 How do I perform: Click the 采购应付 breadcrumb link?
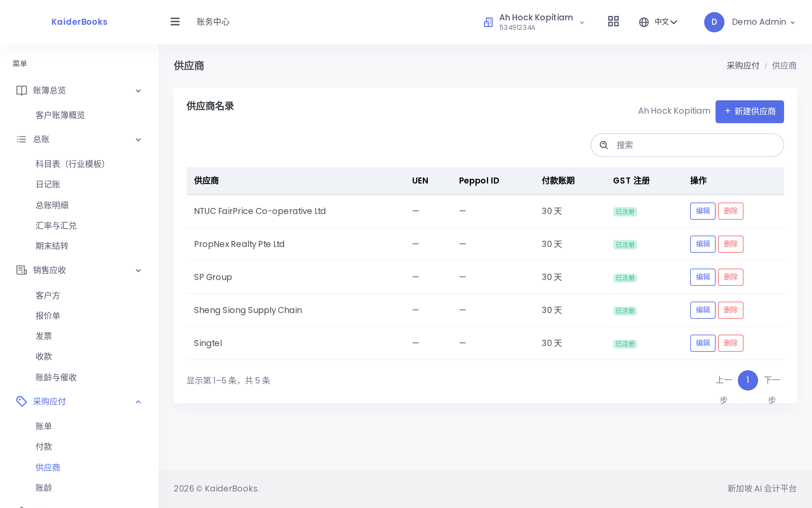pyautogui.click(x=743, y=65)
